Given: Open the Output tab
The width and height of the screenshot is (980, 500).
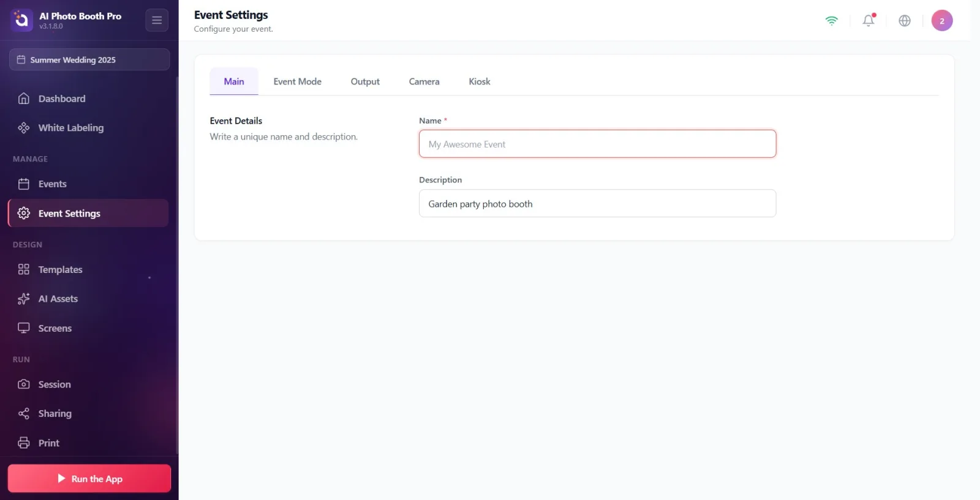Looking at the screenshot, I should point(365,81).
